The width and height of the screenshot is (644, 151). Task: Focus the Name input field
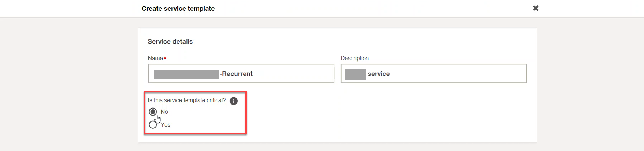[x=241, y=74]
